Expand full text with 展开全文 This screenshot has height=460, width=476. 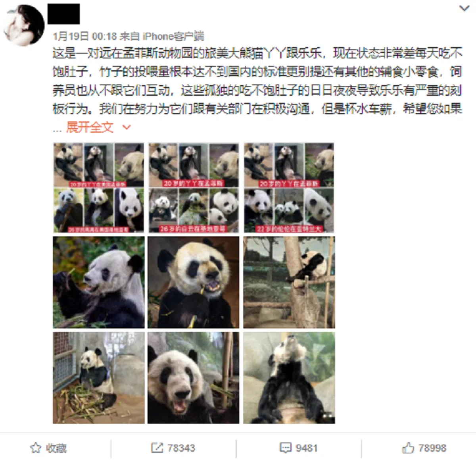(x=90, y=127)
